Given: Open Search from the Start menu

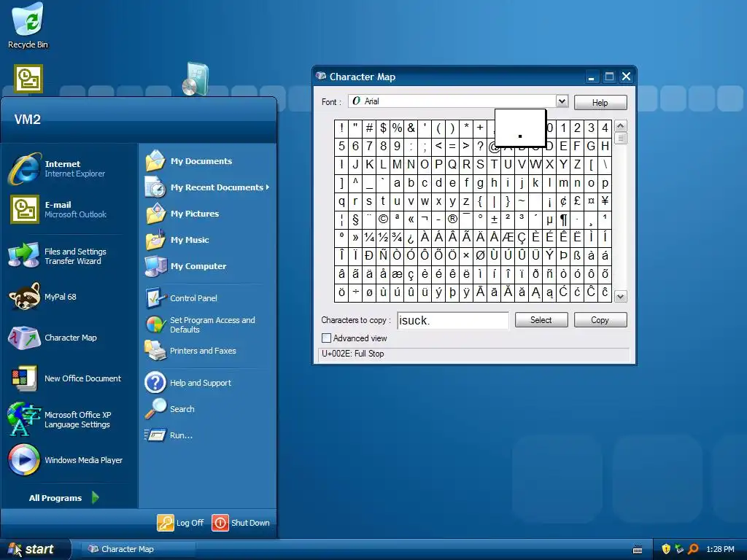Looking at the screenshot, I should (x=208, y=409).
